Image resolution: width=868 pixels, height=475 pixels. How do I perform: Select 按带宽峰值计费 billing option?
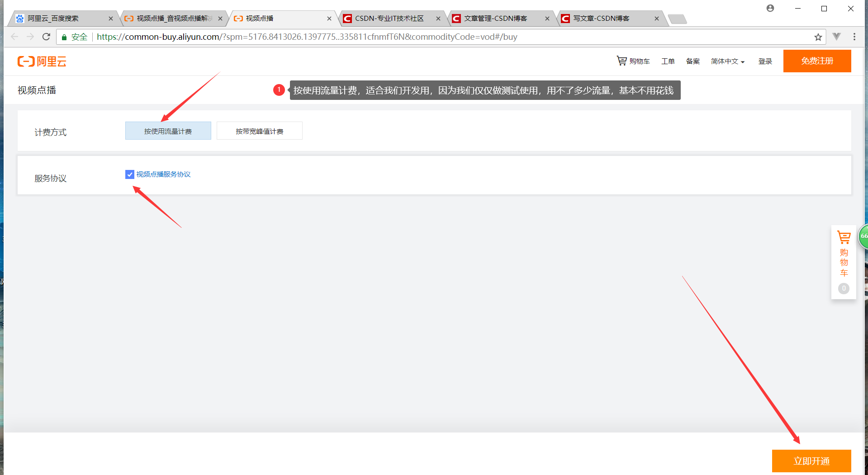[259, 131]
